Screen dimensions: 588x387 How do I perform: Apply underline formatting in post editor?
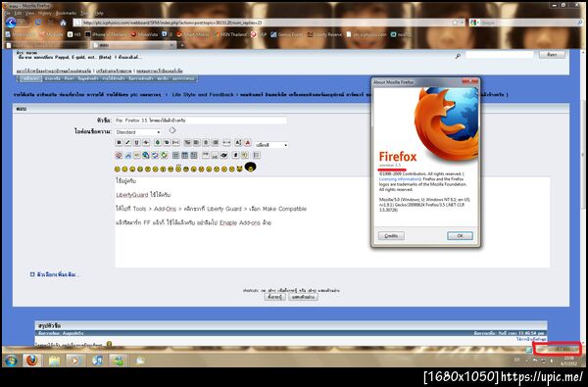[x=137, y=142]
